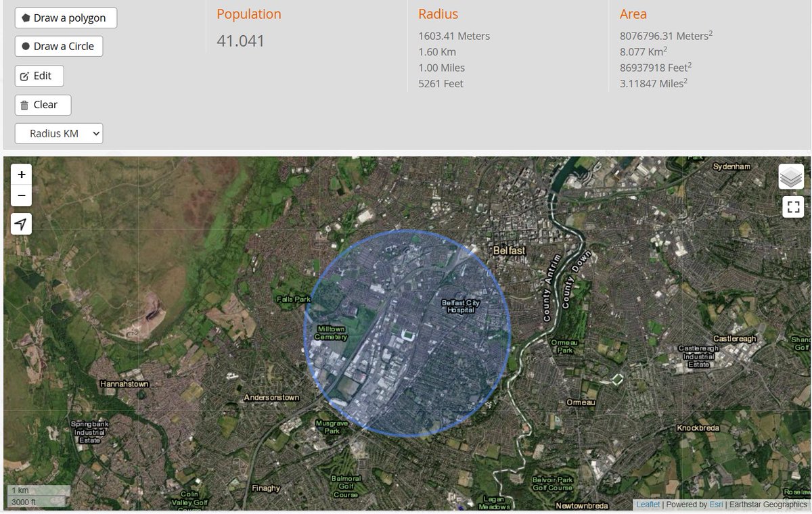Click the geolocation arrow icon
The image size is (812, 514).
pyautogui.click(x=21, y=224)
